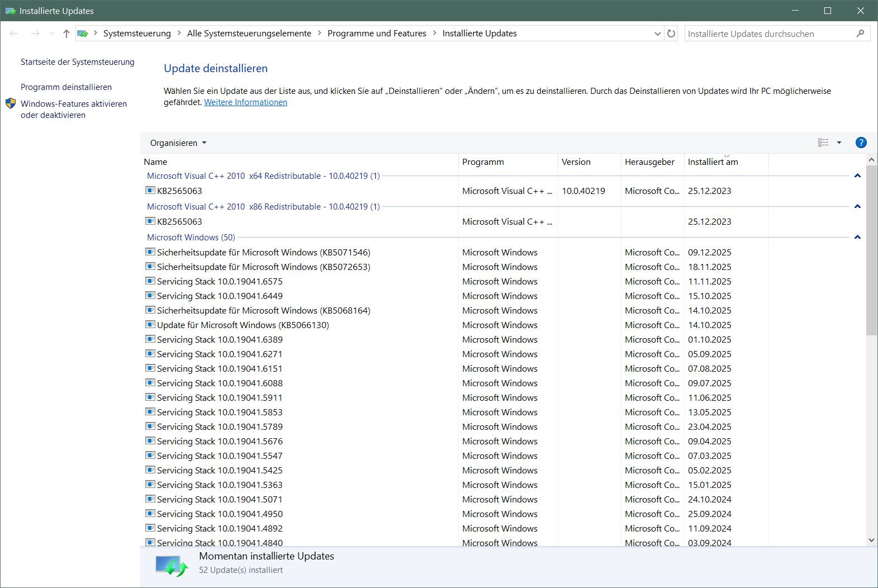The image size is (878, 588).
Task: Click the icon of update KB5068164
Action: 150,310
